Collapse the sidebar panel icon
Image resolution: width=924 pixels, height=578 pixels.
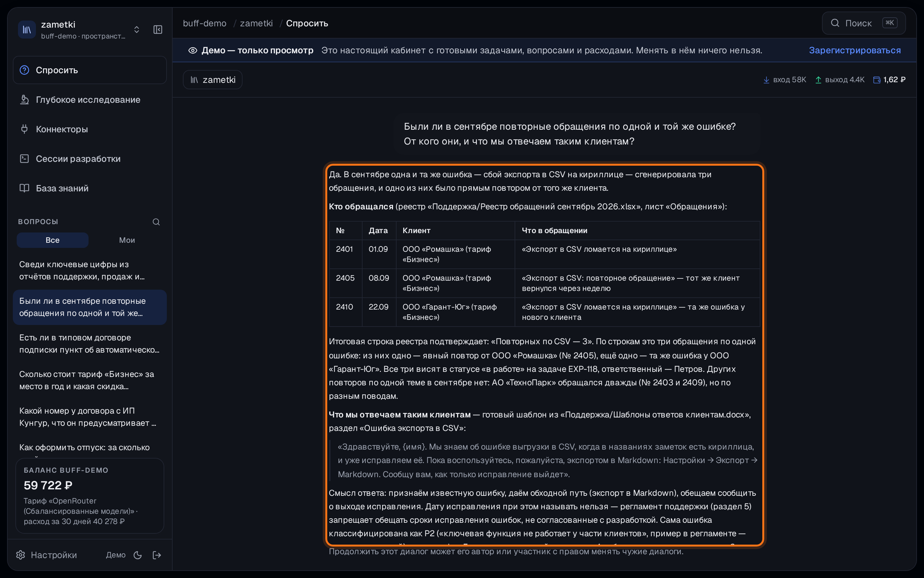[x=158, y=30]
